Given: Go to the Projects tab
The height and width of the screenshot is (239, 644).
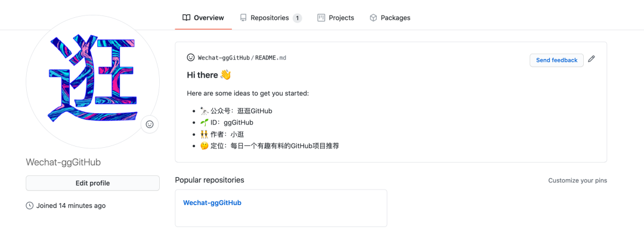Looking at the screenshot, I should tap(336, 18).
